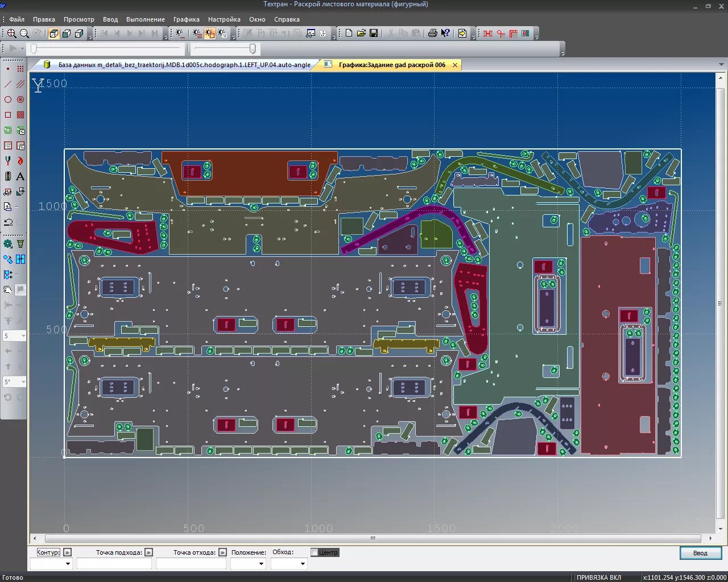Click the save floppy disk icon
728x582 pixels.
tap(374, 34)
